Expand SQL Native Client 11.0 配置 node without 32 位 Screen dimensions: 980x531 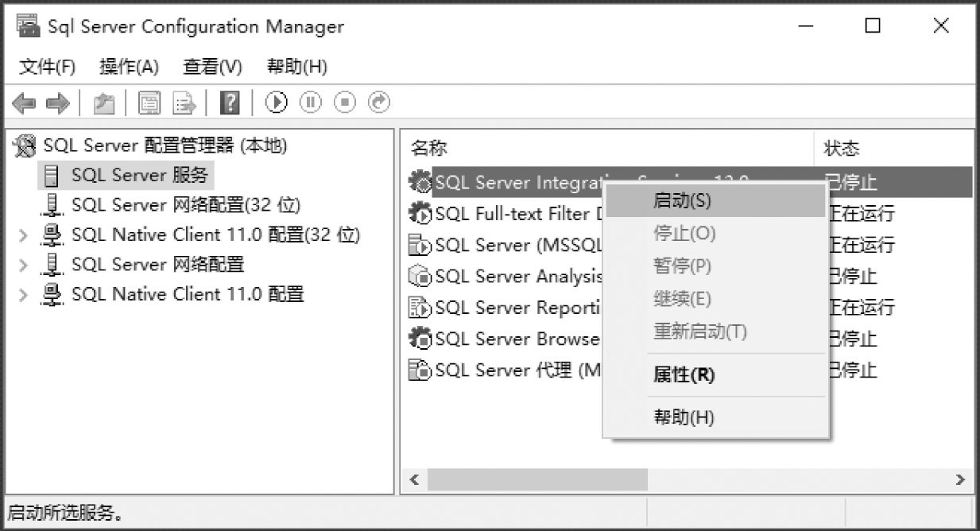click(24, 295)
